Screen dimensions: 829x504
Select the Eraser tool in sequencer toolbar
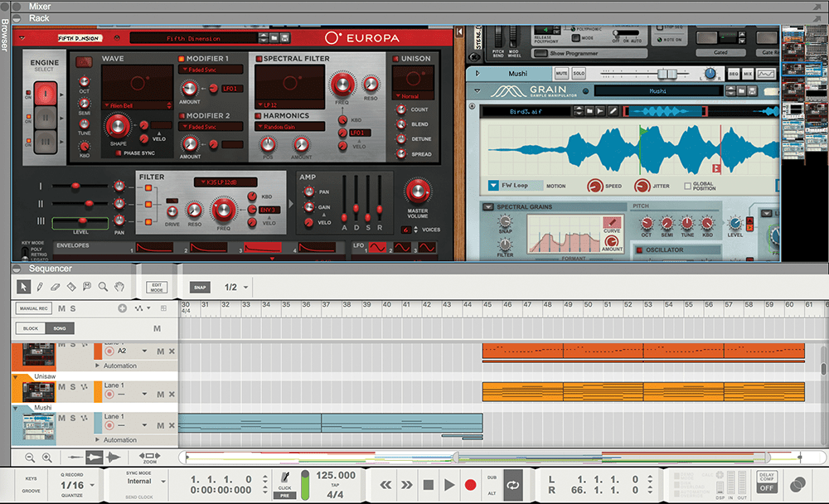[x=55, y=287]
